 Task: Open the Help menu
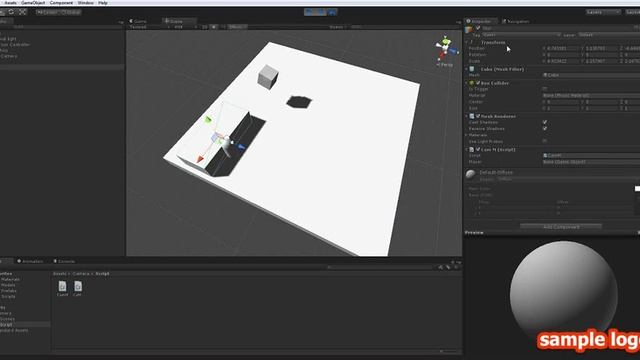(103, 2)
